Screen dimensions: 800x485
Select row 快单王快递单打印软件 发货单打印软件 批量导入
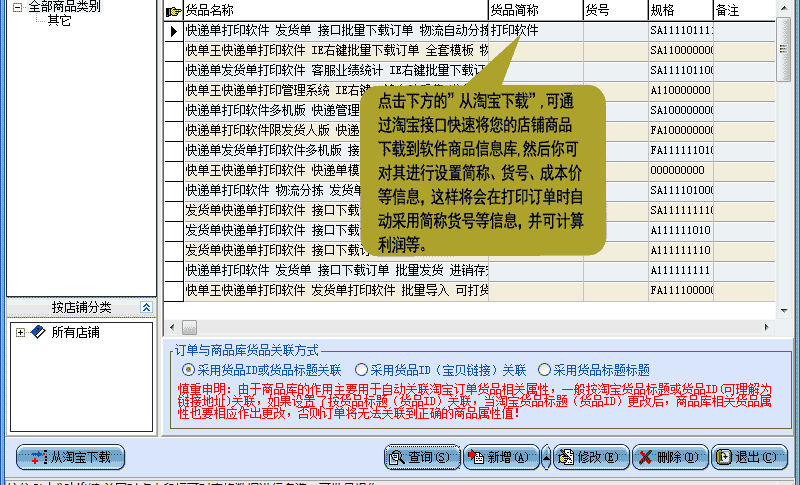469,290
